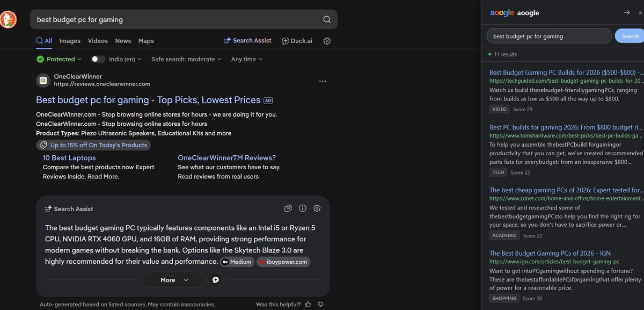This screenshot has width=644, height=310.
Task: Start a follow-up chat with Search Assist
Action: click(216, 280)
